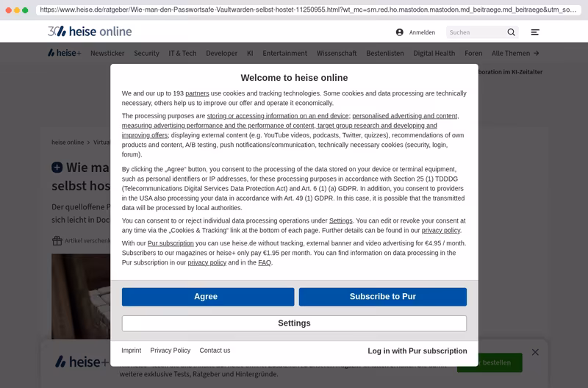Click the FAQ link

click(x=265, y=263)
